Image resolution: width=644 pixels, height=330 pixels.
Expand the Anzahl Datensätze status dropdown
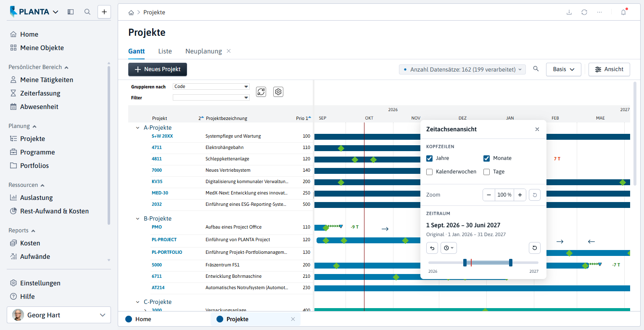click(x=462, y=69)
